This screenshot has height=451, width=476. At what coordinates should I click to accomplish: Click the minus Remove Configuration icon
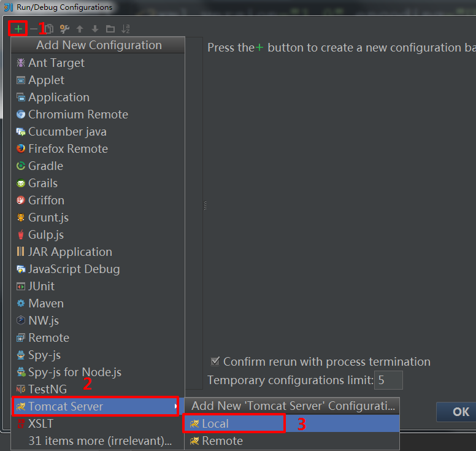[33, 29]
